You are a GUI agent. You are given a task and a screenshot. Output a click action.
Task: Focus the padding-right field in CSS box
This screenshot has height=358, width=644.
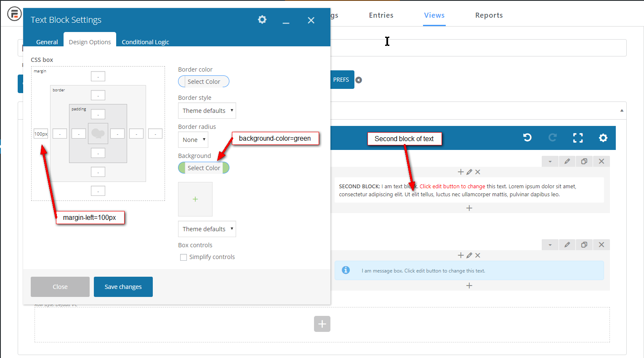[x=117, y=134]
